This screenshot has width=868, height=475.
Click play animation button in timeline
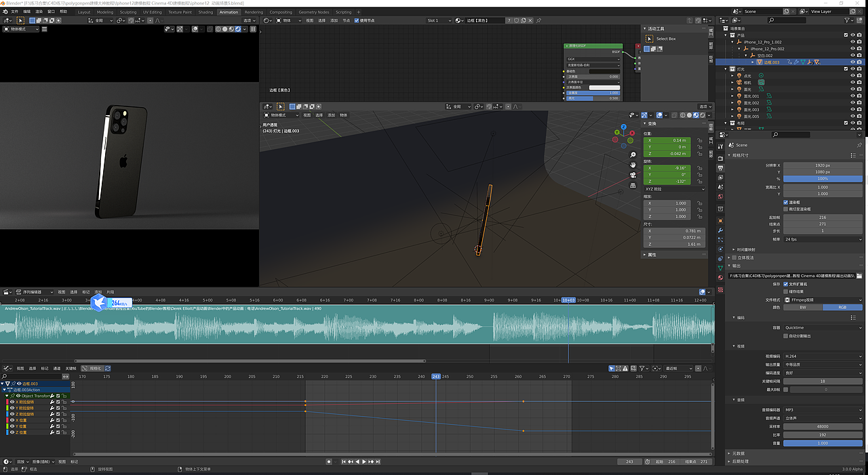pos(364,461)
